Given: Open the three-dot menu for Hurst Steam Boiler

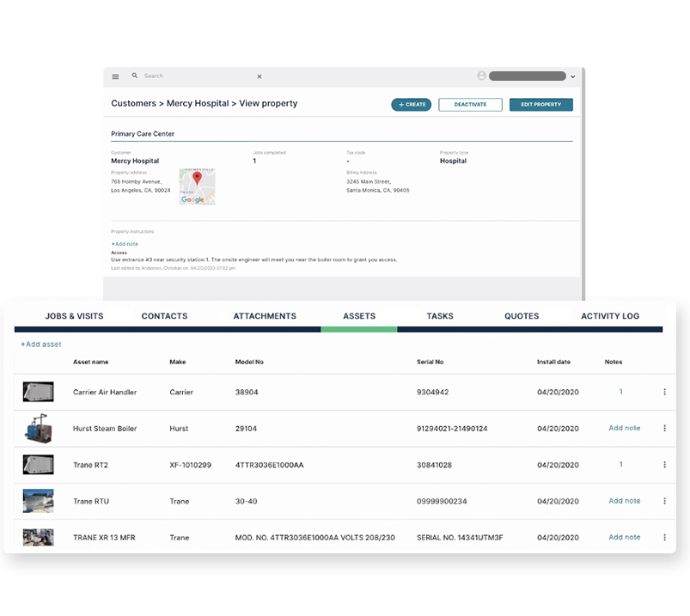Looking at the screenshot, I should 663,428.
